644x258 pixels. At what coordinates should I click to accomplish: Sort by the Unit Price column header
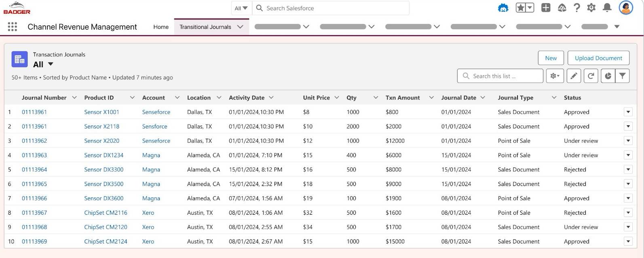click(317, 97)
